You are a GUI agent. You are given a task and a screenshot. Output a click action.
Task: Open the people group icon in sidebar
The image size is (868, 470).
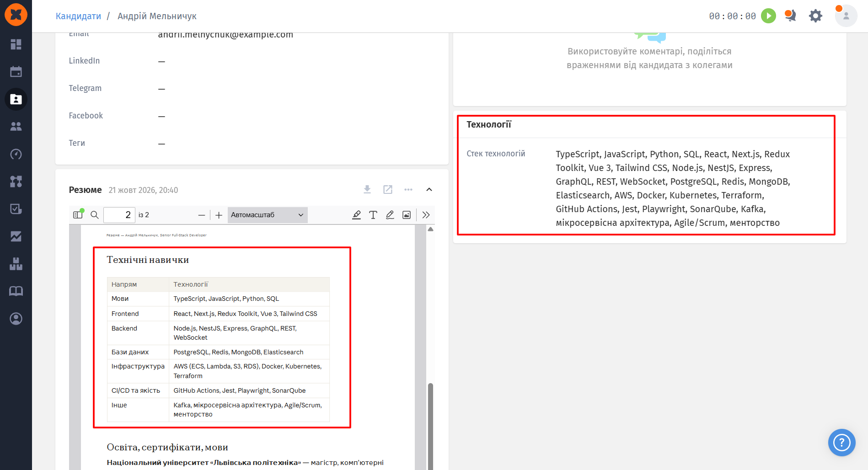(16, 127)
